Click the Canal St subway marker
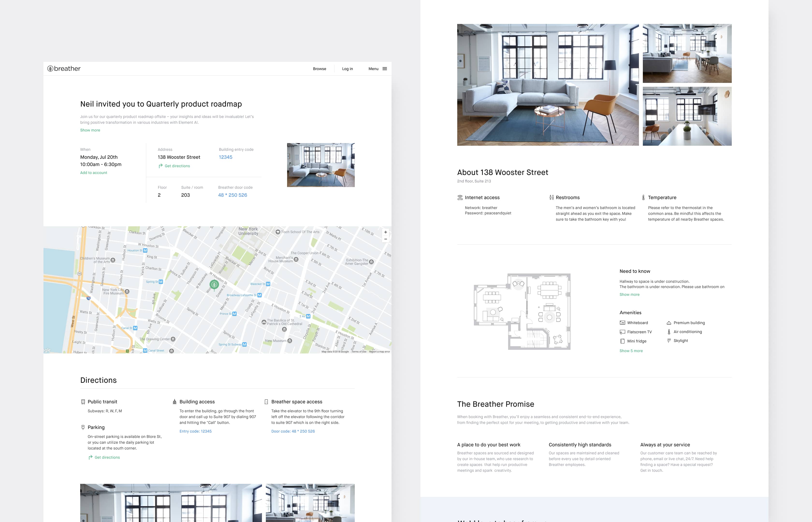The height and width of the screenshot is (522, 812). [135, 328]
